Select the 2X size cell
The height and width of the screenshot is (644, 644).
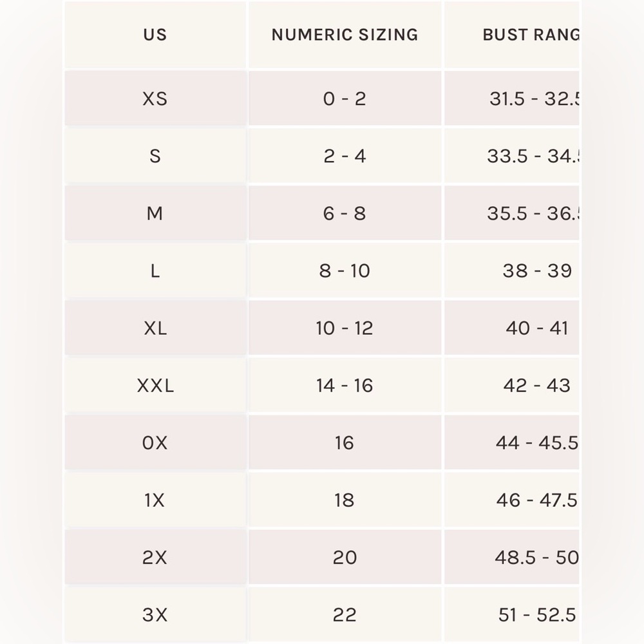(x=155, y=557)
